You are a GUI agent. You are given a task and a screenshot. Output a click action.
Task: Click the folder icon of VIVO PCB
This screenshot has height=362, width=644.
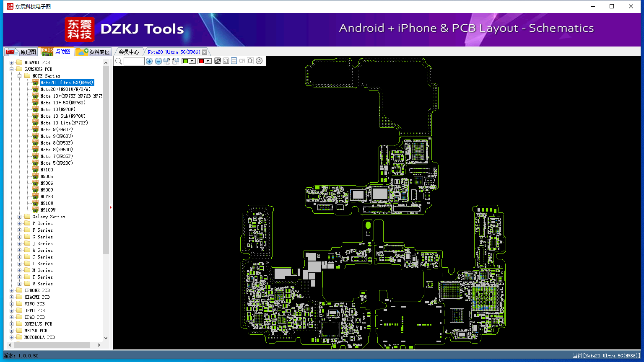click(19, 304)
